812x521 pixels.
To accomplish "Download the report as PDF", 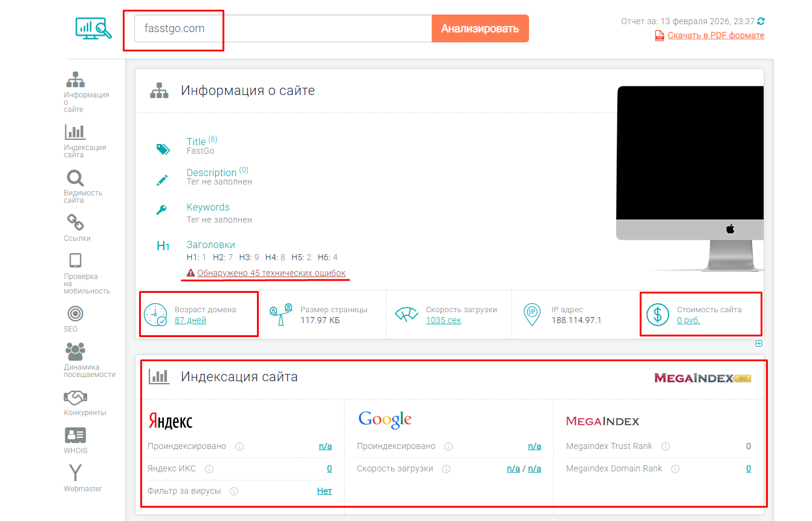I will [715, 35].
